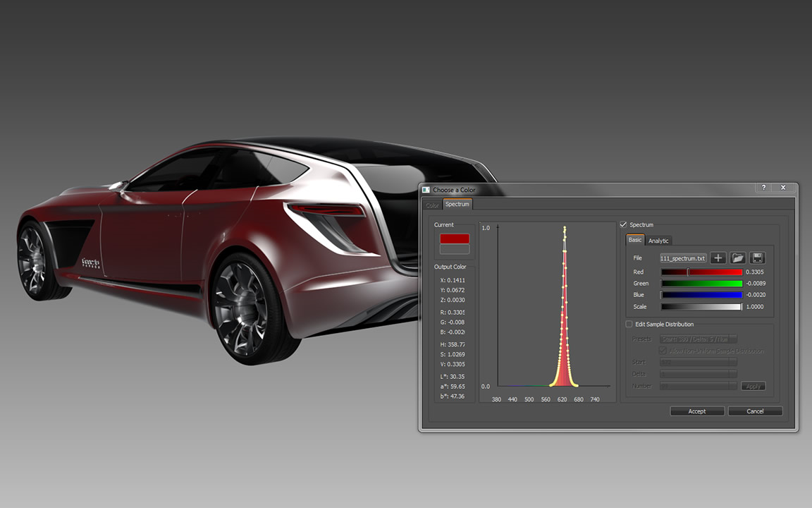Click the 111_spectrum.txt file field
Viewport: 812px width, 508px height.
(682, 258)
